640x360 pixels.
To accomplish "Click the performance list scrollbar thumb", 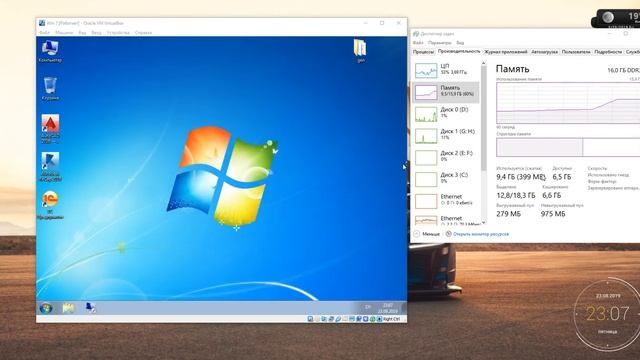I will tap(484, 118).
